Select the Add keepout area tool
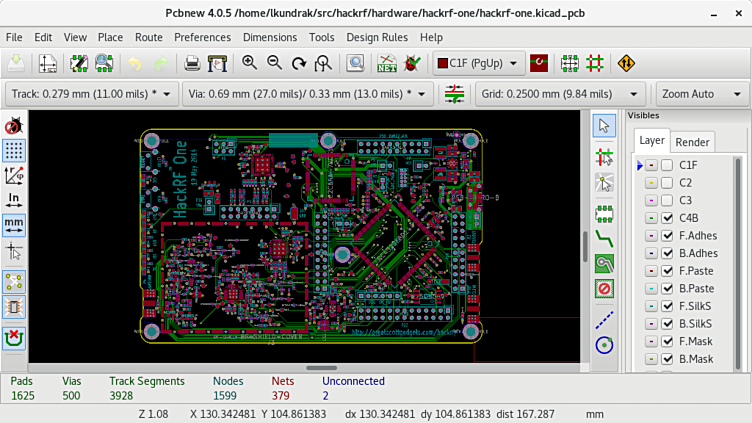 click(x=603, y=289)
